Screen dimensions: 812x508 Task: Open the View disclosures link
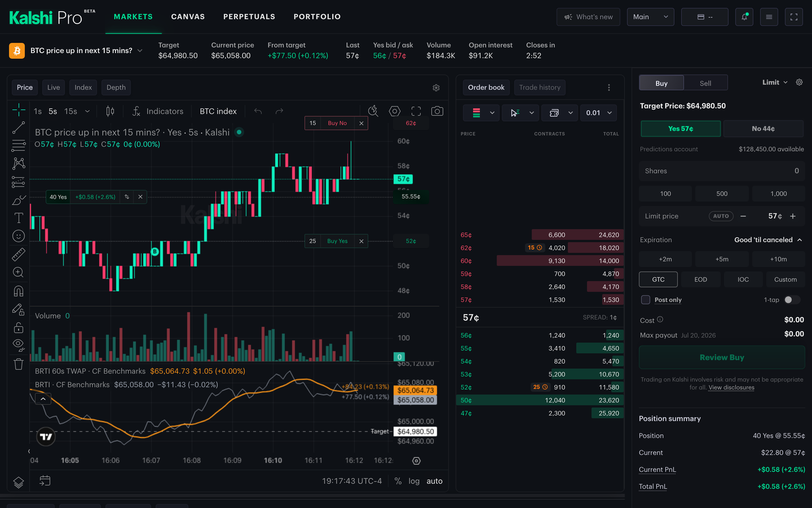point(731,388)
